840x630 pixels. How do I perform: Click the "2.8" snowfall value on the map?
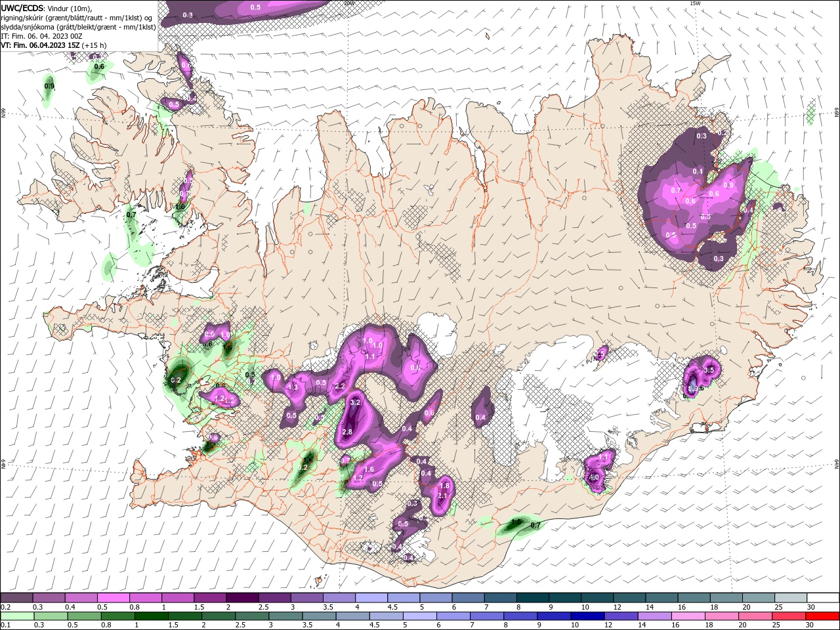(348, 432)
